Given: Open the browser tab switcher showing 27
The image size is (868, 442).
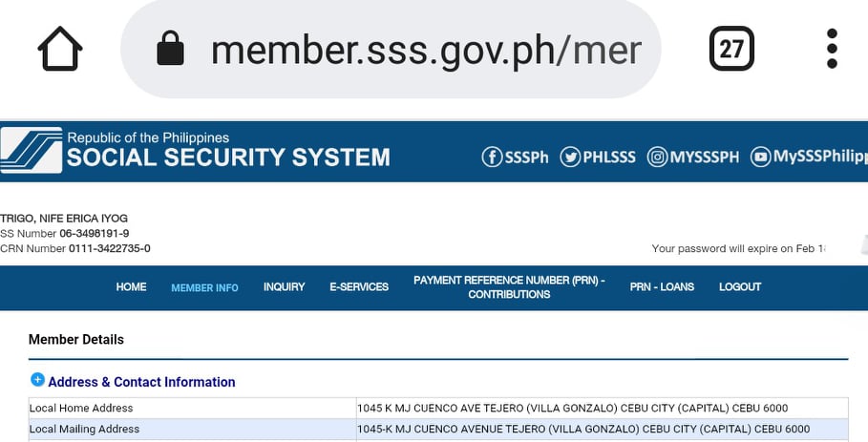Looking at the screenshot, I should pos(731,49).
